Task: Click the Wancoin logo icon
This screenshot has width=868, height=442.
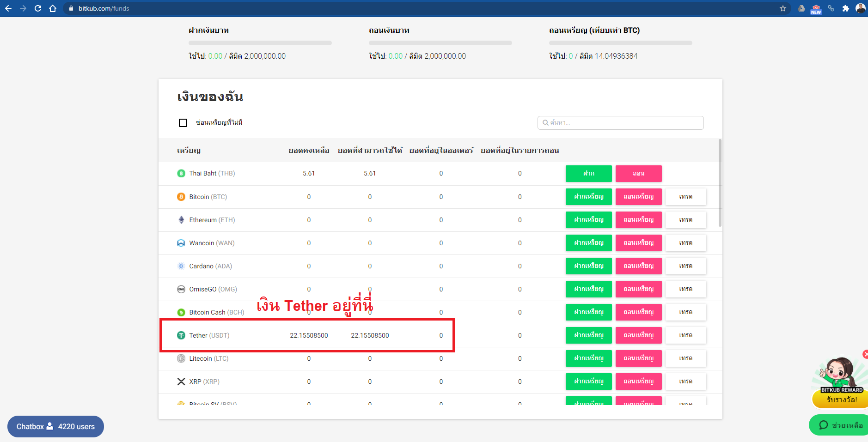Action: pos(181,243)
